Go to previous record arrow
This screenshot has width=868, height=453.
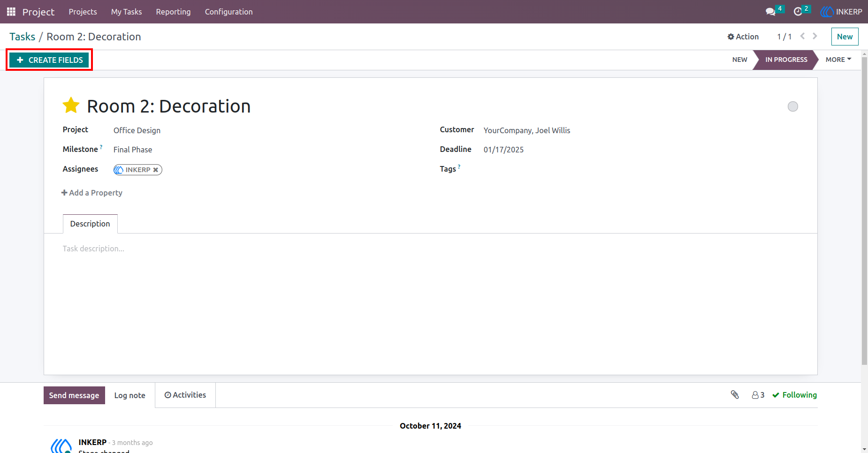click(x=802, y=36)
